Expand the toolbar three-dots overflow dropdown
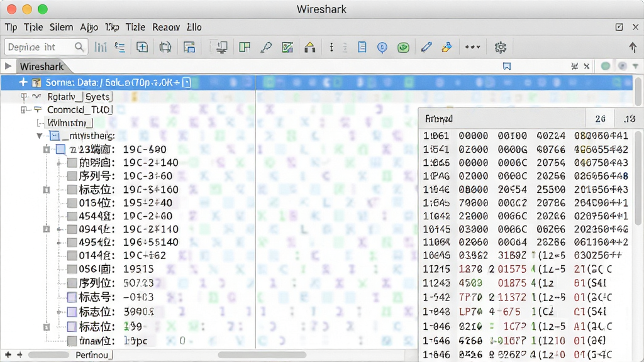The width and height of the screenshot is (644, 362). pyautogui.click(x=472, y=47)
